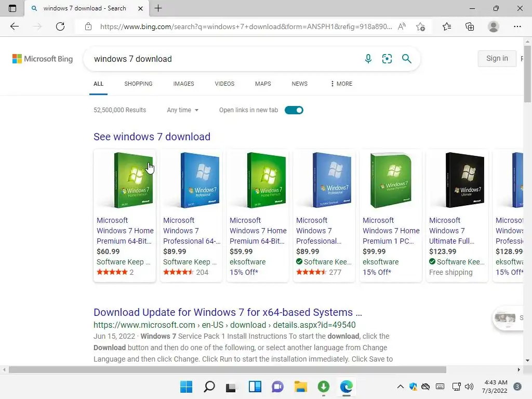This screenshot has height=399, width=532.
Task: Open Edge Settings and more menu
Action: pyautogui.click(x=517, y=26)
